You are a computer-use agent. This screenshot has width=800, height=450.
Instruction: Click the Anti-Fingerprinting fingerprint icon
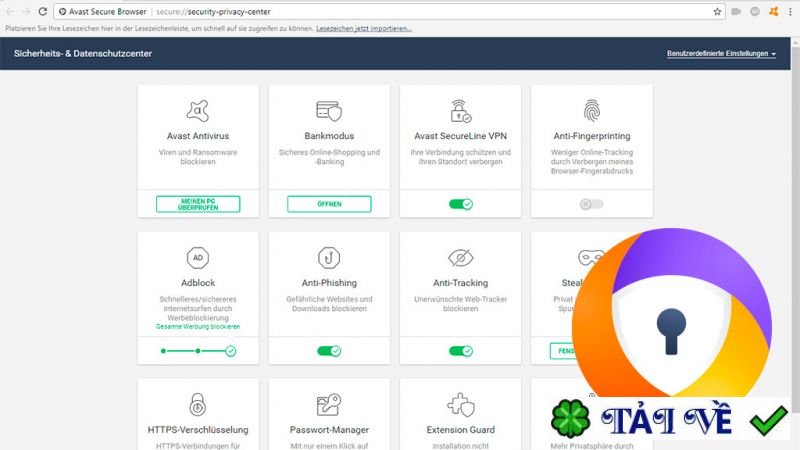pyautogui.click(x=592, y=110)
